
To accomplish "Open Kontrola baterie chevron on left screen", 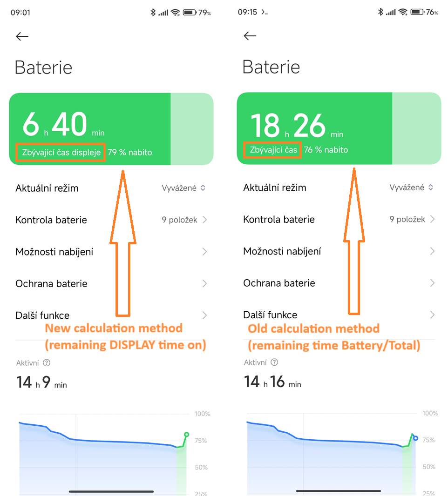I will tap(204, 220).
